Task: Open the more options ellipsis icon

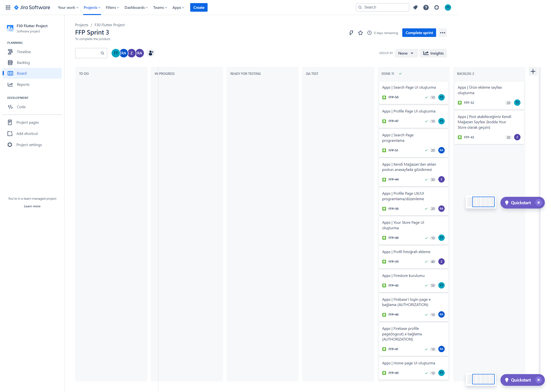Action: click(x=442, y=33)
